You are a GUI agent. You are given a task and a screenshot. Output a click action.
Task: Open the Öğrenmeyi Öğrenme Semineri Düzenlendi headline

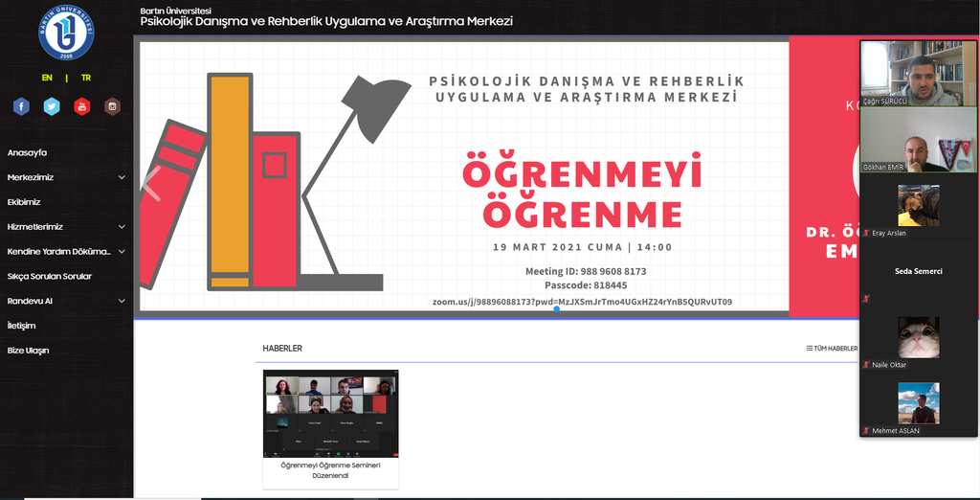click(330, 469)
